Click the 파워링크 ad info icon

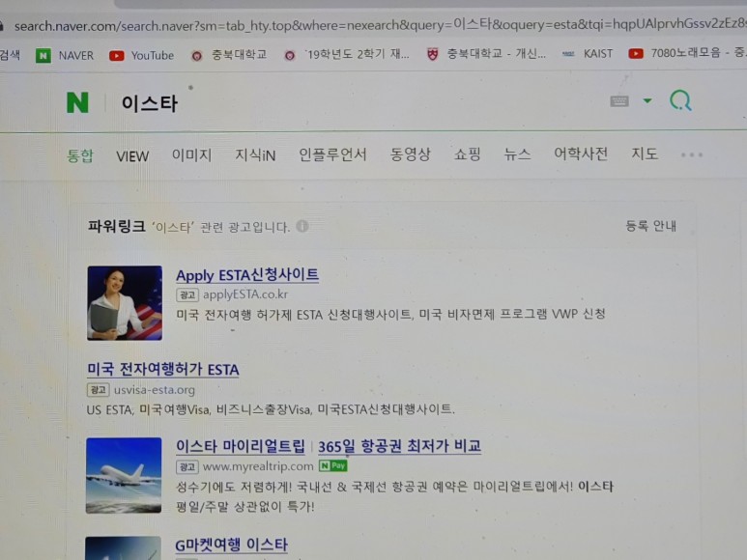(302, 226)
